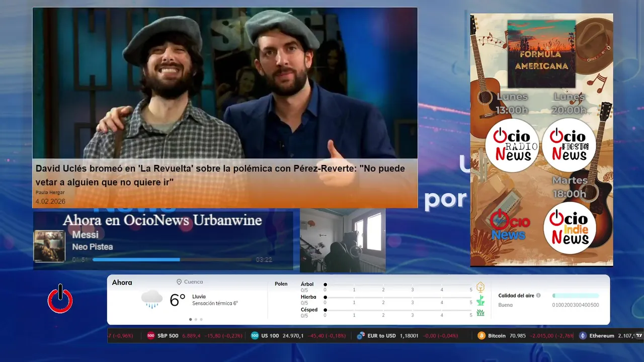The width and height of the screenshot is (644, 362).
Task: Click the Ahora weather heading
Action: point(122,283)
